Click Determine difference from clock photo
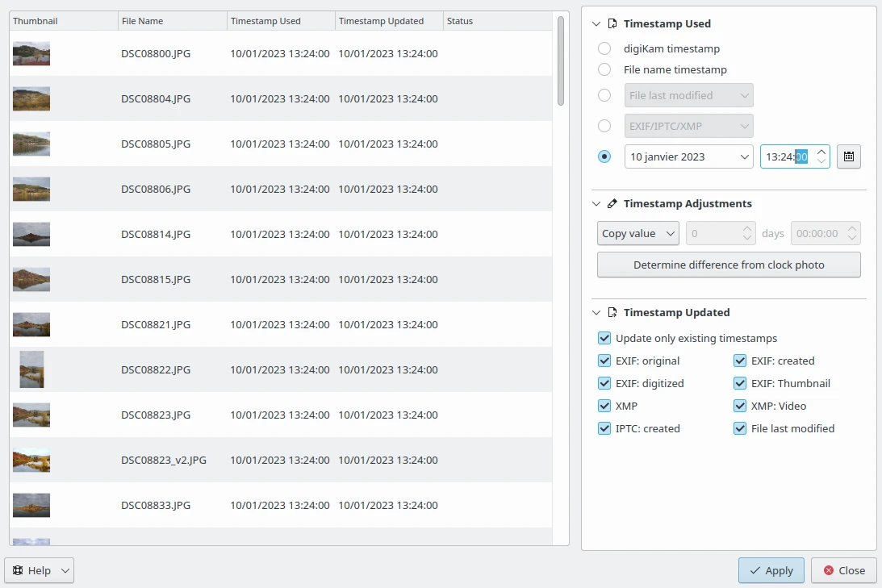Viewport: 882px width, 588px height. (x=729, y=265)
